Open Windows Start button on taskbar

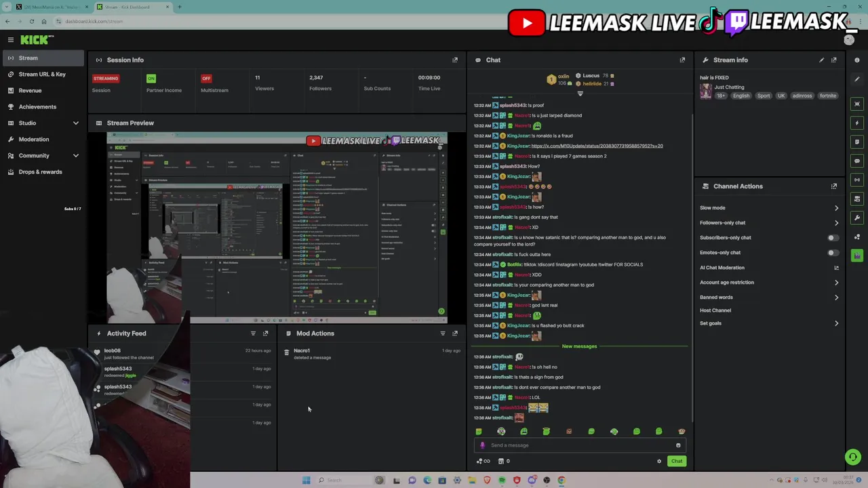tap(306, 480)
